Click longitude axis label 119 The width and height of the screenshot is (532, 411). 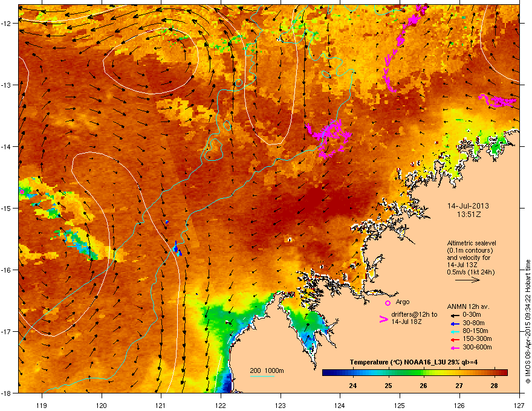(42, 405)
